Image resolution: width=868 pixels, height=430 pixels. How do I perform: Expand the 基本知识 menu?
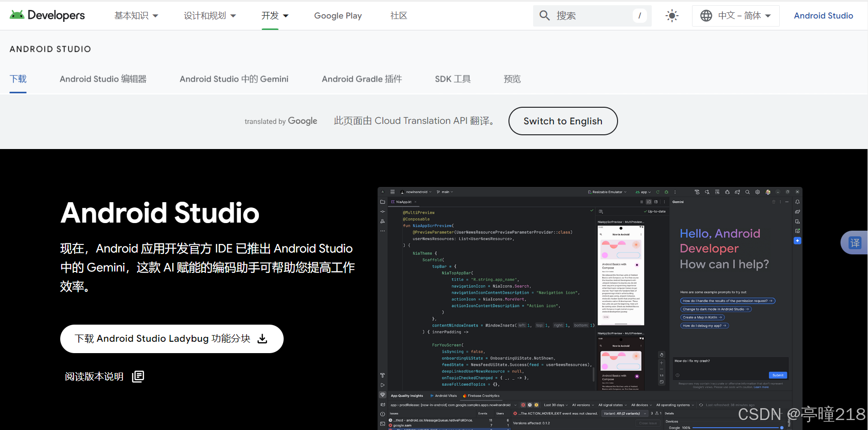136,16
